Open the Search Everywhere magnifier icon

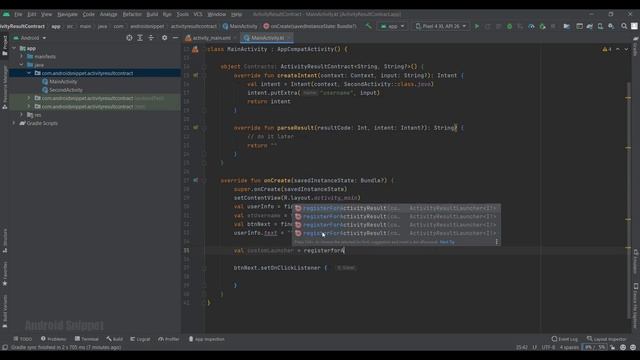tap(624, 26)
